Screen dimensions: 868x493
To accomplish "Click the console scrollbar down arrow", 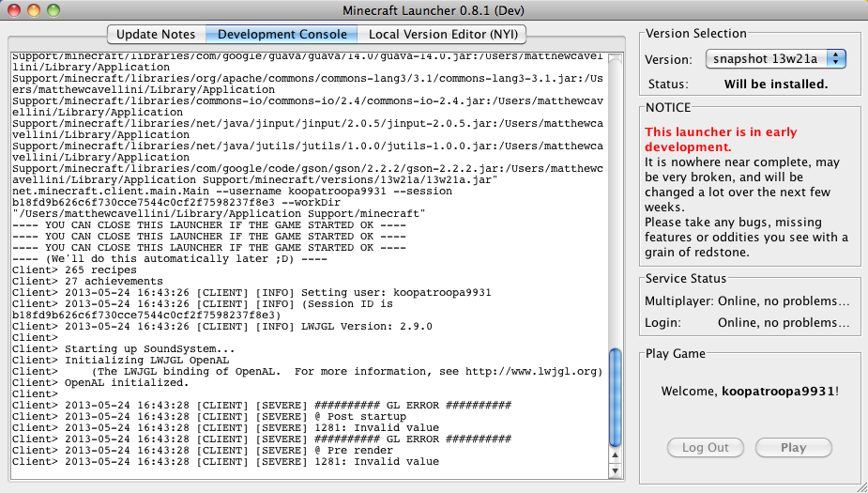I will [x=615, y=470].
